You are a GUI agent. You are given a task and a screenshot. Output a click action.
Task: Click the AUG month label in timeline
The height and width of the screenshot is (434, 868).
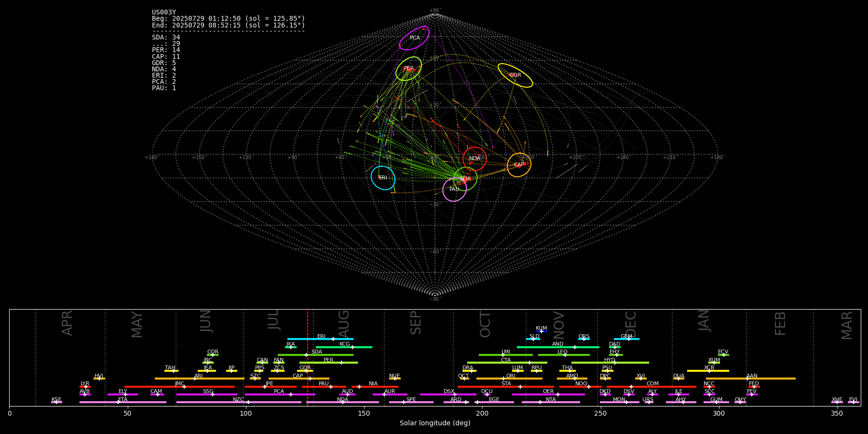pos(344,325)
